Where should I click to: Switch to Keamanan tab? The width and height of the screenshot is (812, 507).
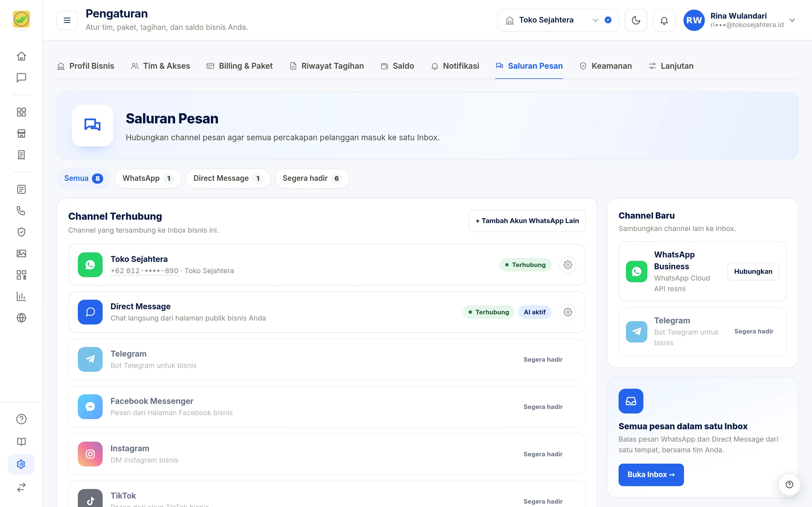[x=606, y=66]
